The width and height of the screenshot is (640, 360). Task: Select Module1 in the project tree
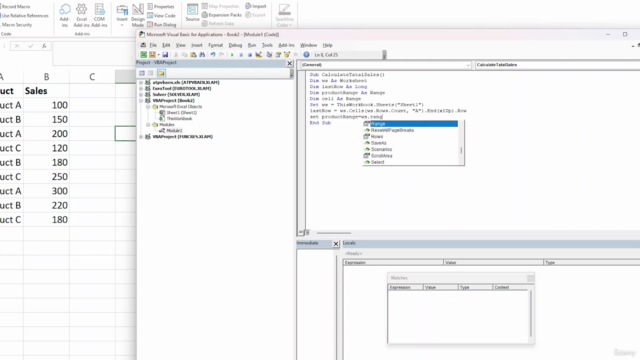174,131
